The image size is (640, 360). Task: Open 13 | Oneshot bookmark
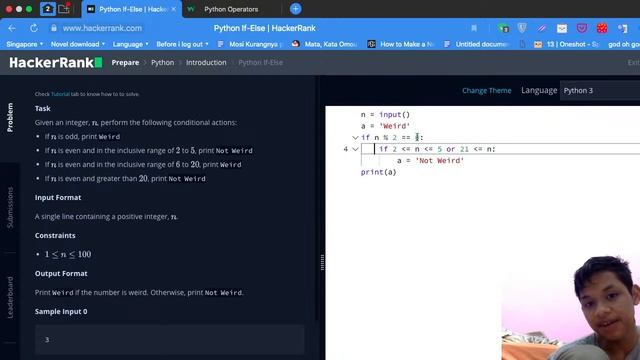point(567,44)
